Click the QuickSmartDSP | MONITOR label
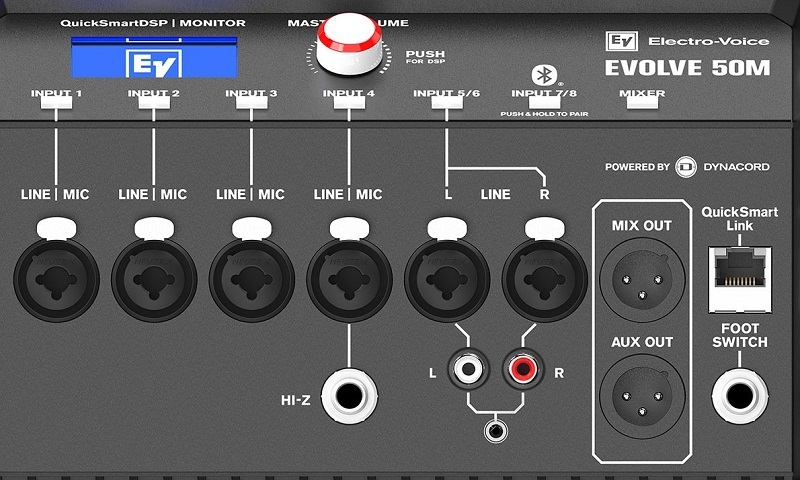 coord(153,23)
